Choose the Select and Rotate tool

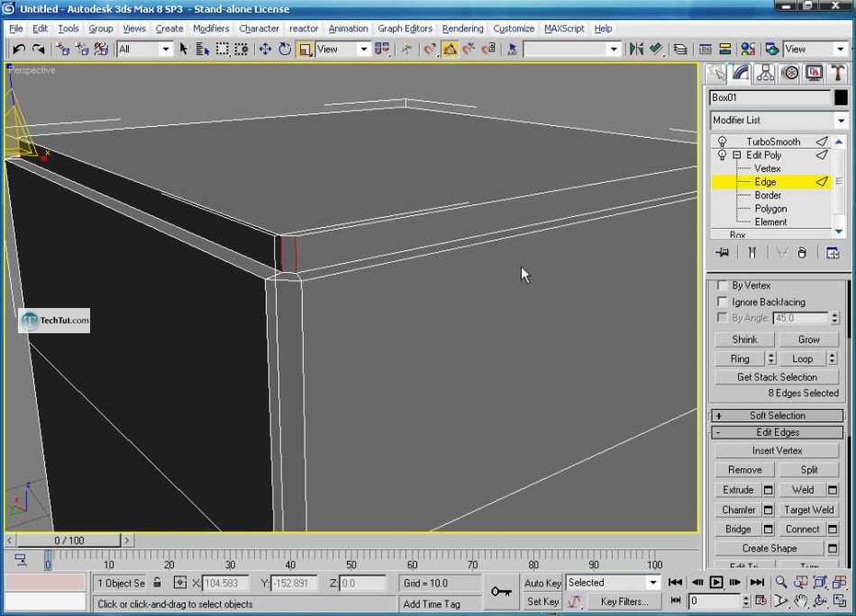click(285, 50)
